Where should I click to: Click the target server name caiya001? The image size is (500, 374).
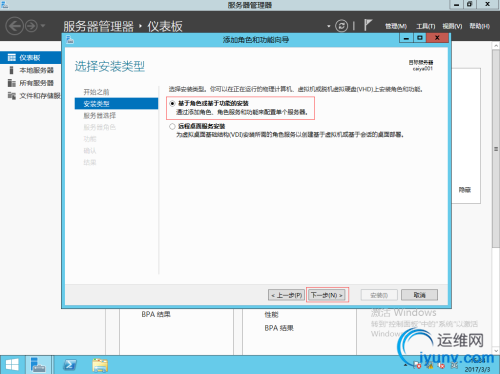click(422, 69)
